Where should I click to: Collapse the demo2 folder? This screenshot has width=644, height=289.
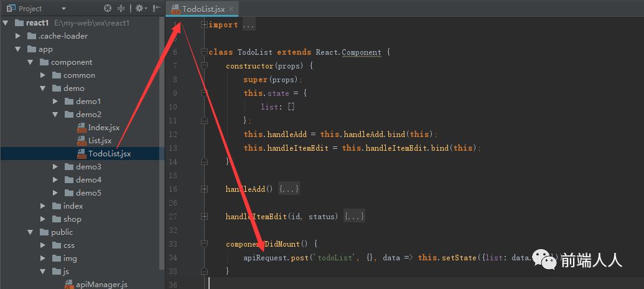[x=55, y=115]
